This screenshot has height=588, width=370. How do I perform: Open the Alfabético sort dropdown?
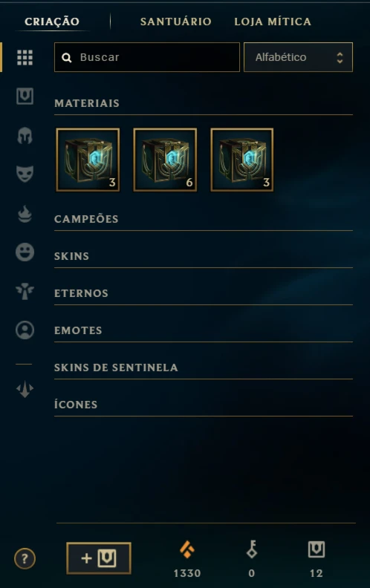[299, 57]
